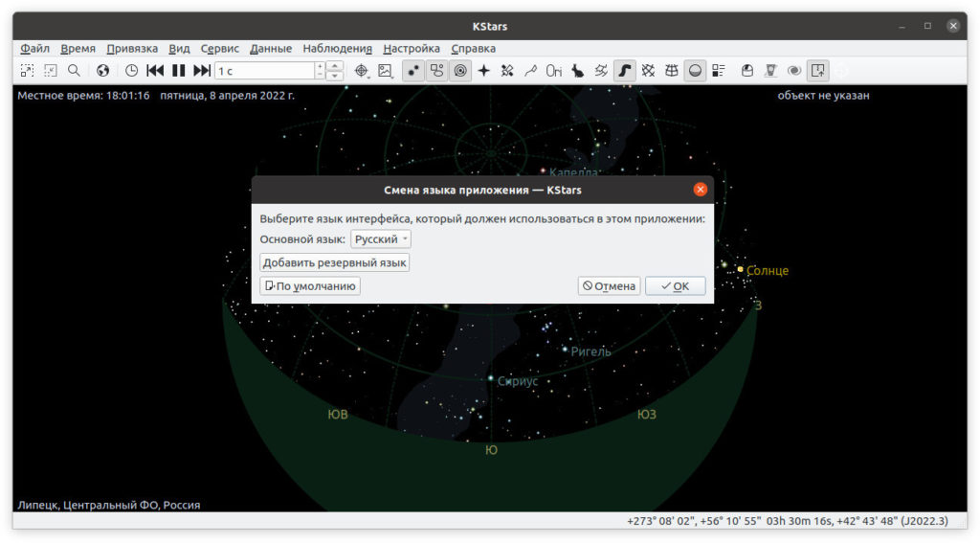Image resolution: width=980 pixels, height=543 pixels.
Task: Open the Файл menu
Action: pyautogui.click(x=34, y=48)
